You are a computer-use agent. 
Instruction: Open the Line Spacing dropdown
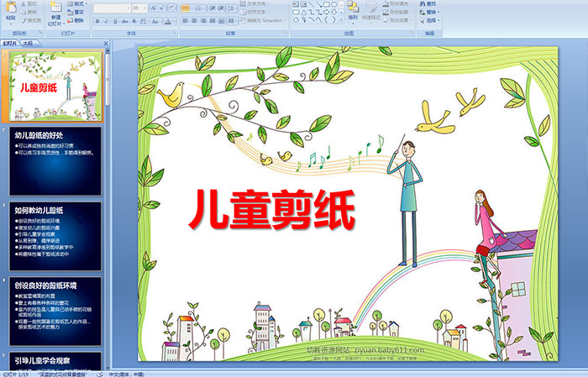pyautogui.click(x=232, y=8)
